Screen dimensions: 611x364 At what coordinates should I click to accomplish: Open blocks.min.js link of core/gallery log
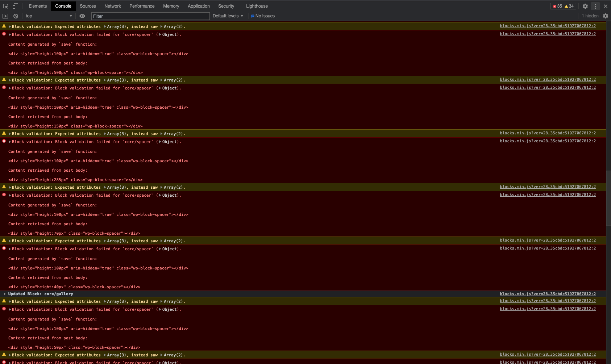pyautogui.click(x=548, y=294)
